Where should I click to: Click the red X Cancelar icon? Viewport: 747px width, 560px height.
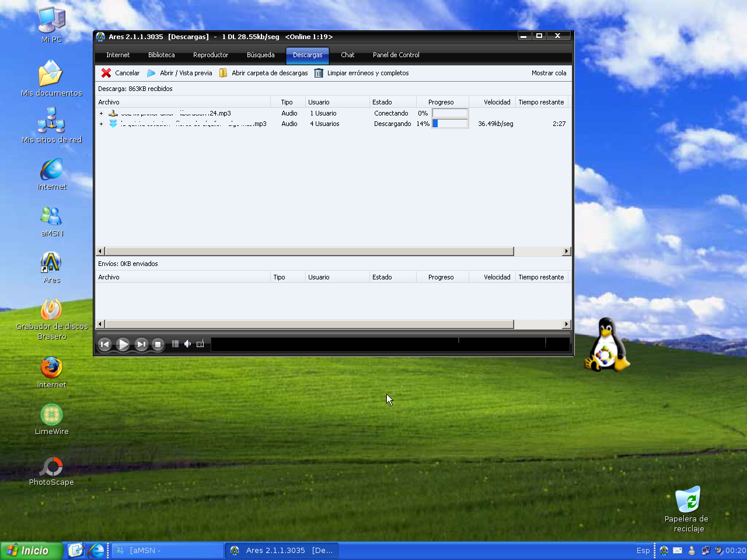[x=106, y=73]
